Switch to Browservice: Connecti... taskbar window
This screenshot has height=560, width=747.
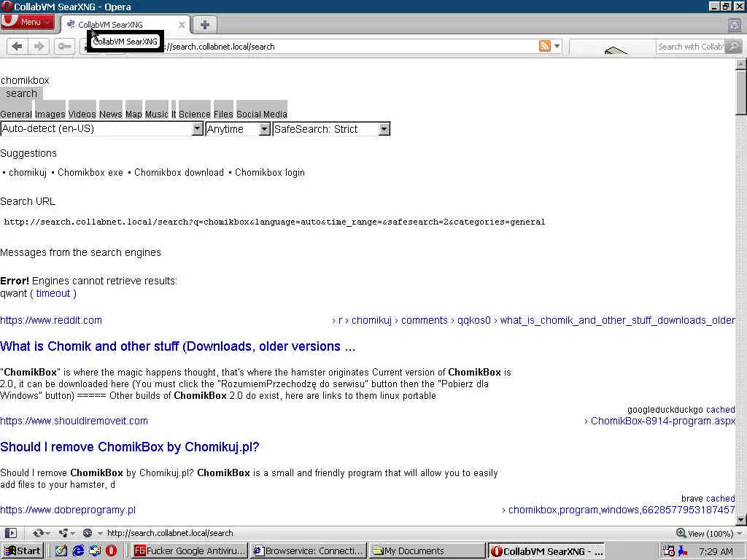tap(309, 551)
